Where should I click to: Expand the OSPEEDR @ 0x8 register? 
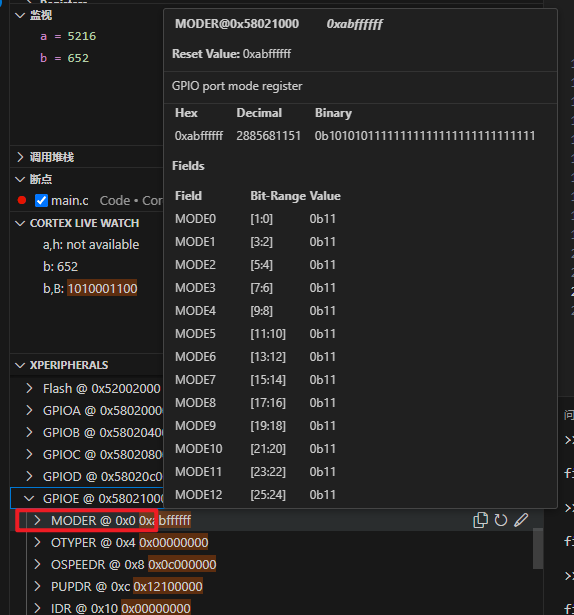point(37,564)
